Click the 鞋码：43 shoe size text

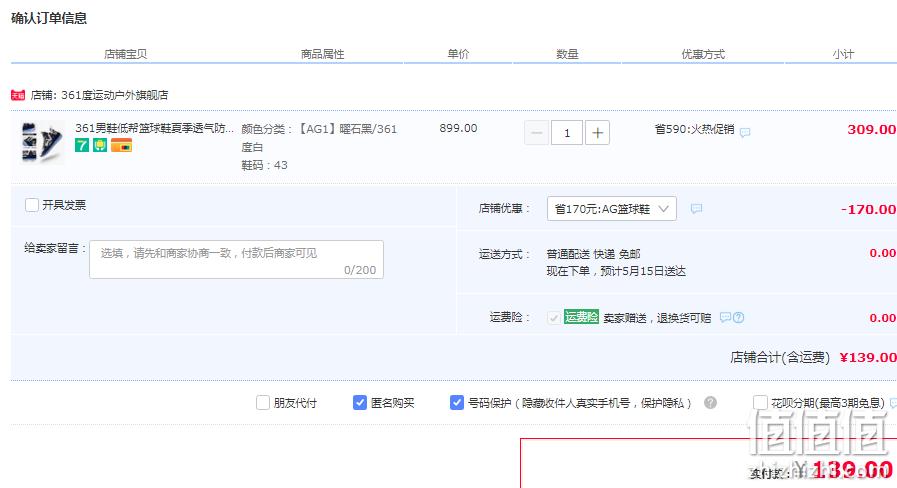click(x=264, y=165)
